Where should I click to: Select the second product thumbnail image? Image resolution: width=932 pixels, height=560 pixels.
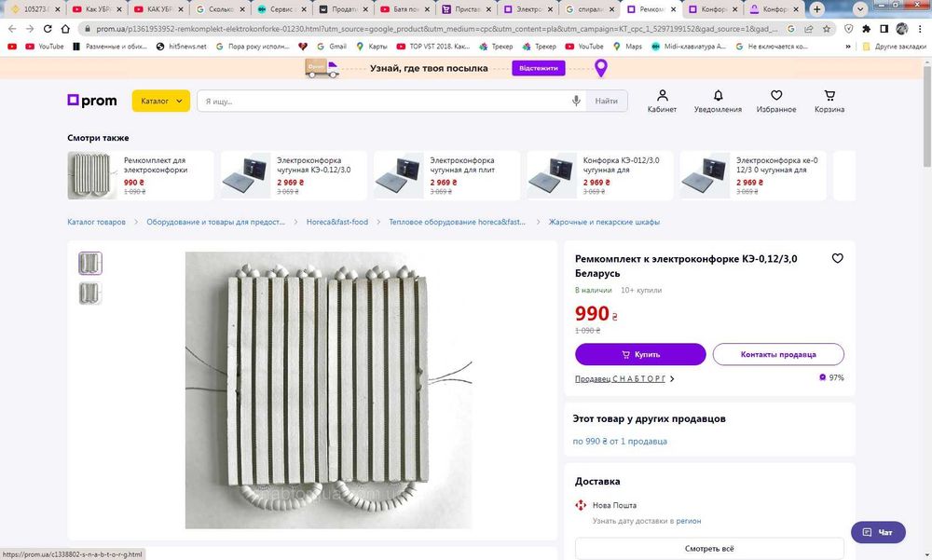(x=90, y=294)
